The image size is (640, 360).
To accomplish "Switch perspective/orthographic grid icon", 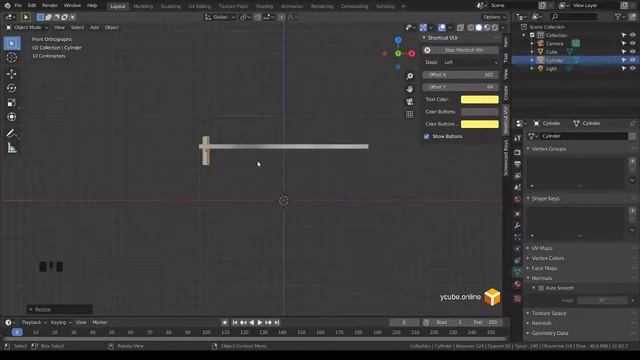I will click(409, 114).
